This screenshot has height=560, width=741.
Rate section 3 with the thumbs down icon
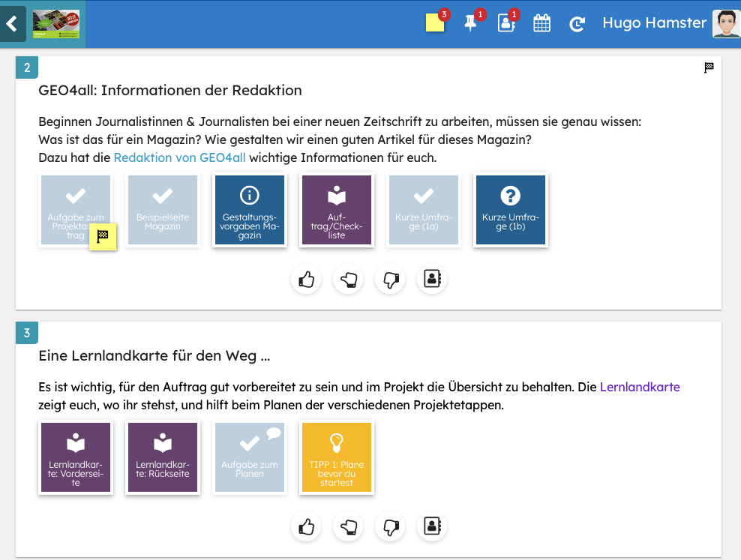(x=389, y=526)
